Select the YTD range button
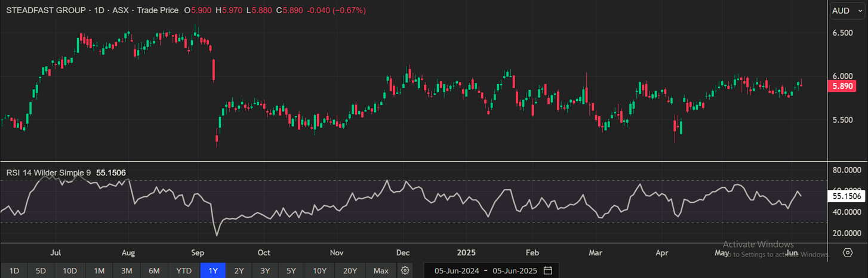The image size is (868, 278). click(184, 271)
